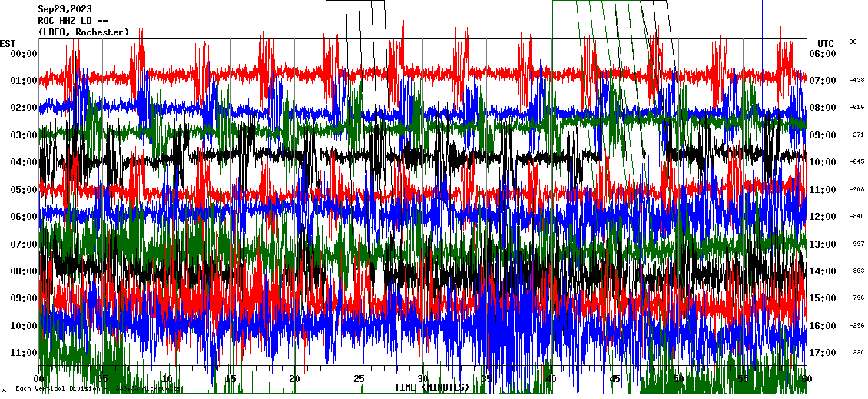Select DC value -438
Viewport: 868px width, 399px height.
click(856, 81)
